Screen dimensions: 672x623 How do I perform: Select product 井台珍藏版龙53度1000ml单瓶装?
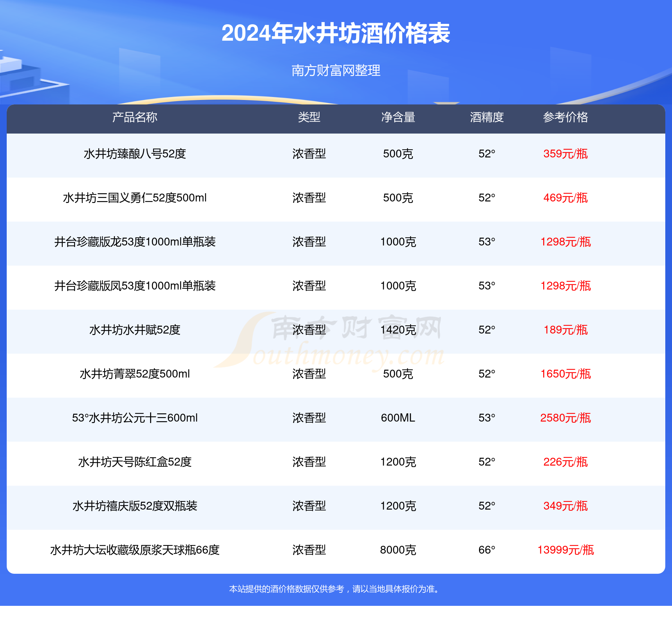[135, 242]
